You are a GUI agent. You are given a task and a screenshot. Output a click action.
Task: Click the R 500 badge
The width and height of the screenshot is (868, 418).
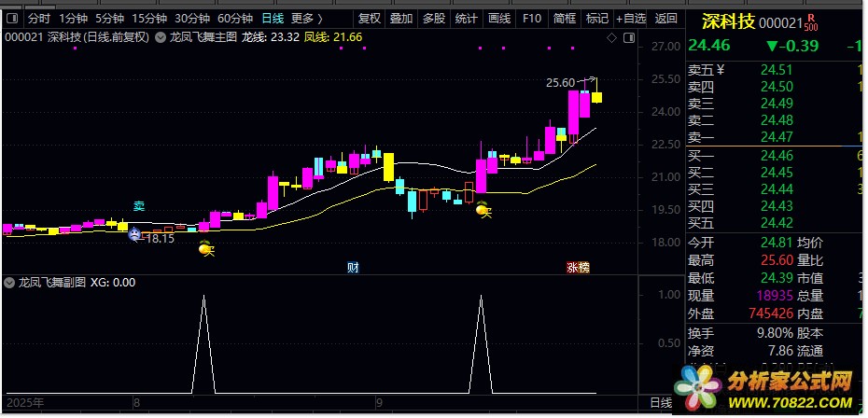tap(812, 23)
